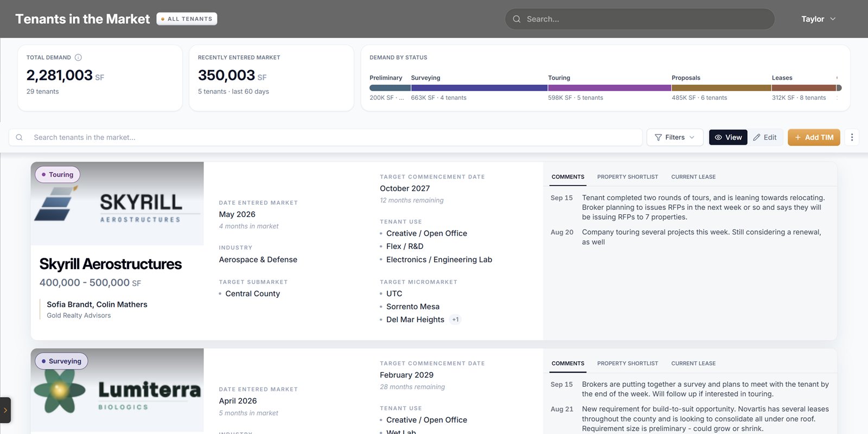Switch to View mode
The width and height of the screenshot is (868, 434).
pos(728,137)
